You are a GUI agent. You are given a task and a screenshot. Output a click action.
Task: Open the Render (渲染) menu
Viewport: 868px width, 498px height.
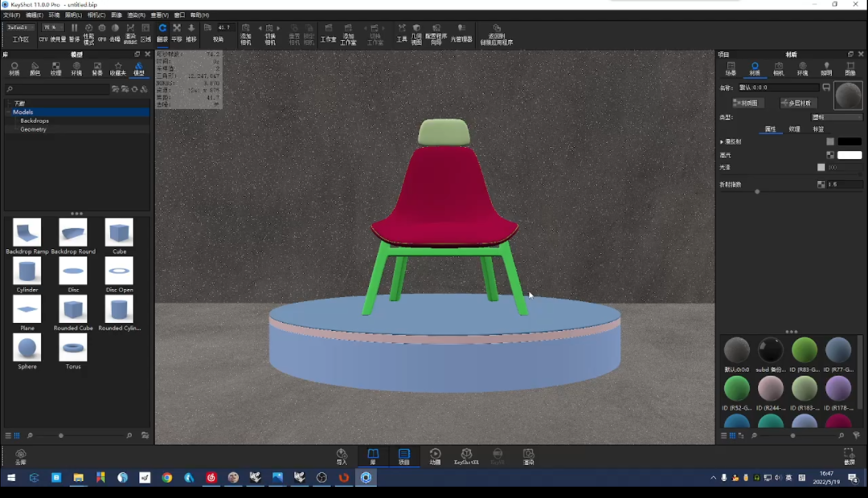[x=136, y=15]
